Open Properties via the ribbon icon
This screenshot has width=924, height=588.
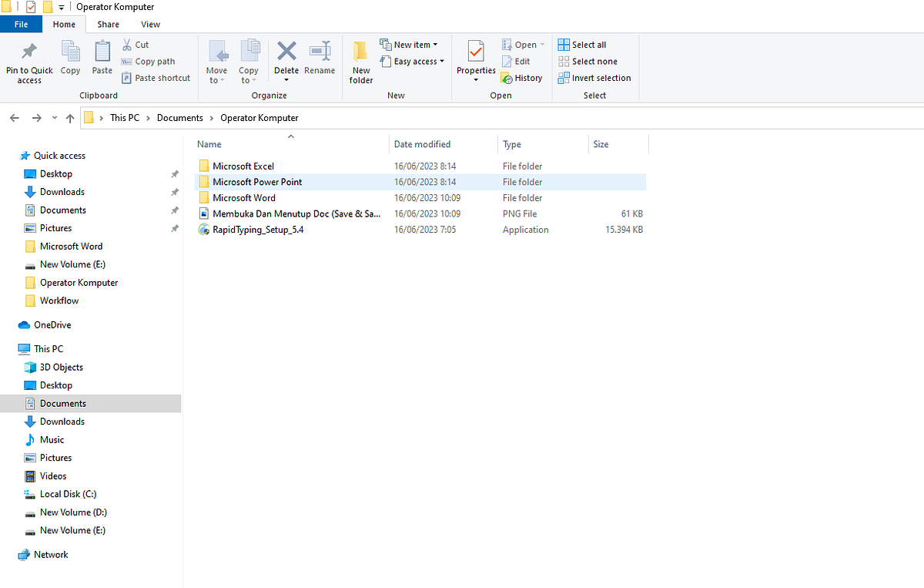475,58
